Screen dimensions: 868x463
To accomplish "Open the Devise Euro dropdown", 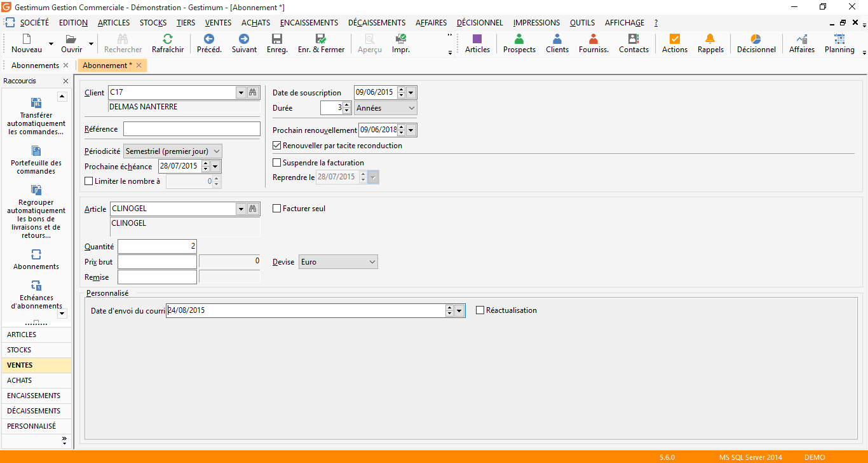I will pyautogui.click(x=372, y=262).
